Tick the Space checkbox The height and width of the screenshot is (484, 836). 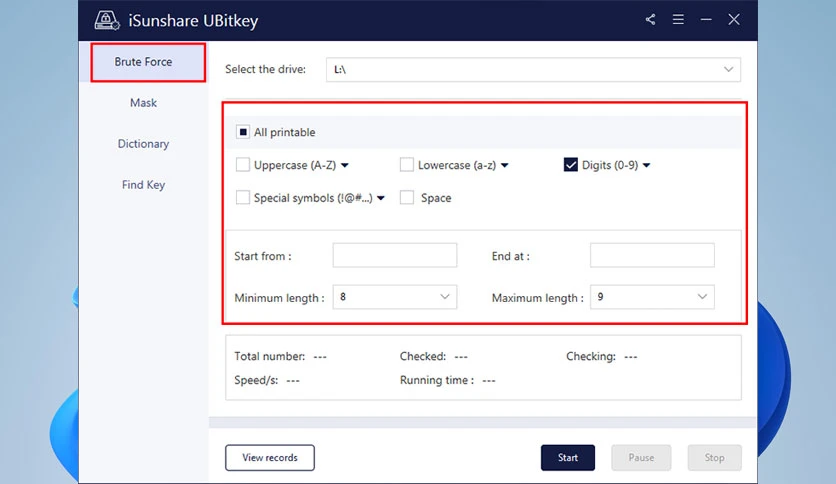[406, 198]
